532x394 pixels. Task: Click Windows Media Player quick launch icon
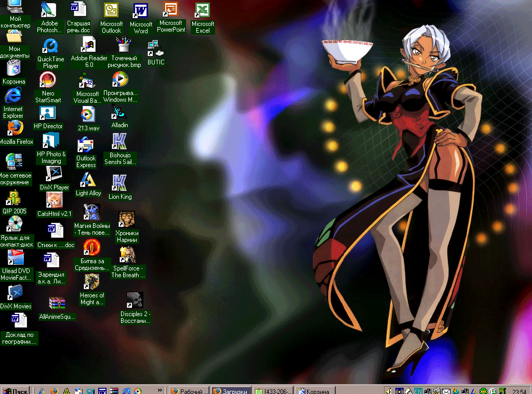coord(138,391)
